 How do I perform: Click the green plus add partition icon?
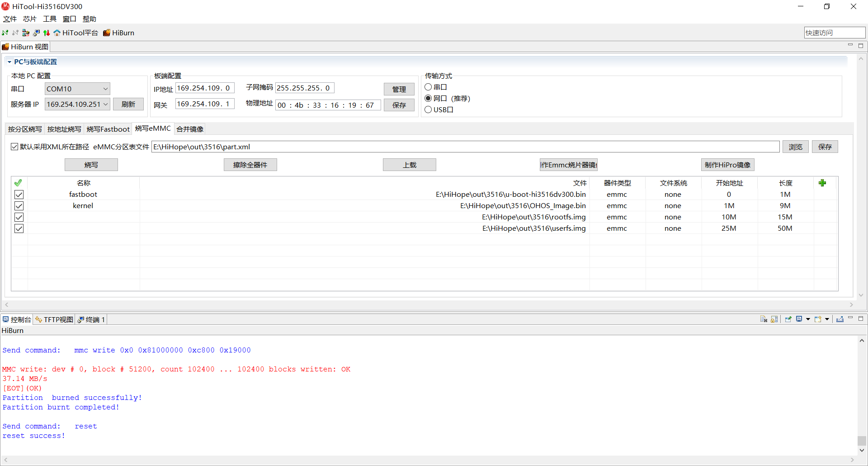822,183
